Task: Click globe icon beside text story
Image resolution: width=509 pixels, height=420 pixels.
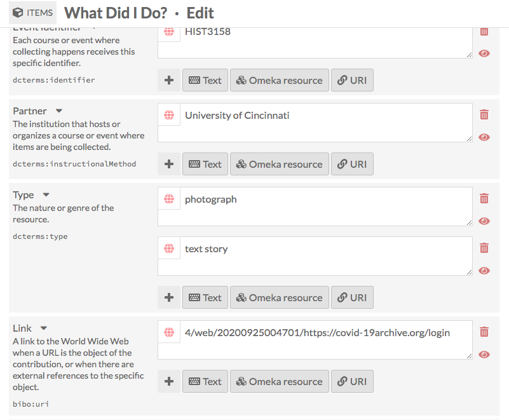Action: point(169,248)
